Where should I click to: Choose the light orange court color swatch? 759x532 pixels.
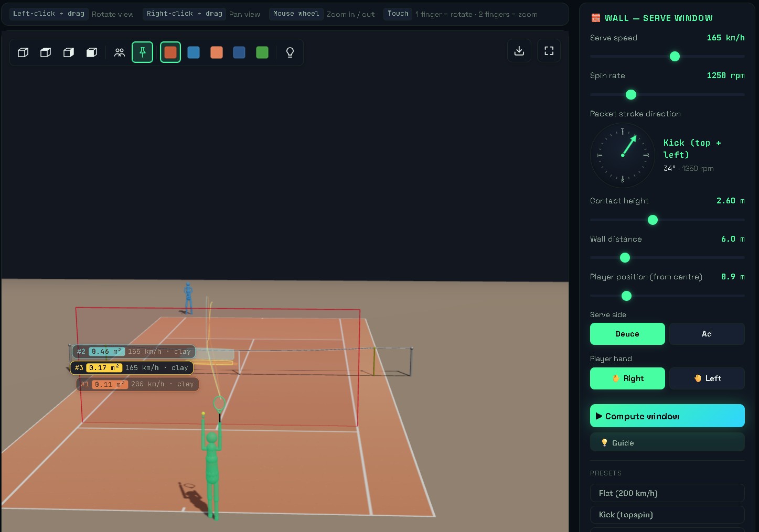(x=217, y=52)
